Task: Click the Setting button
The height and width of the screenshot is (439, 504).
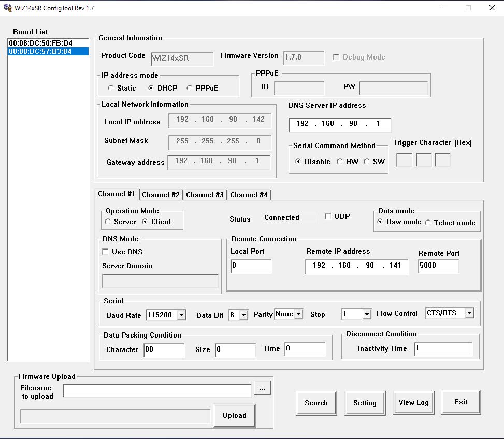Action: (x=365, y=403)
